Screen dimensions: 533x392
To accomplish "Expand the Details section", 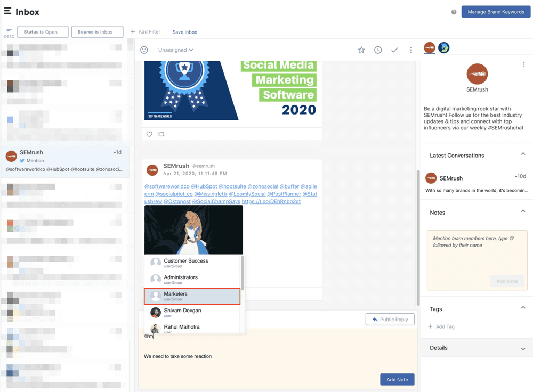I will point(523,348).
